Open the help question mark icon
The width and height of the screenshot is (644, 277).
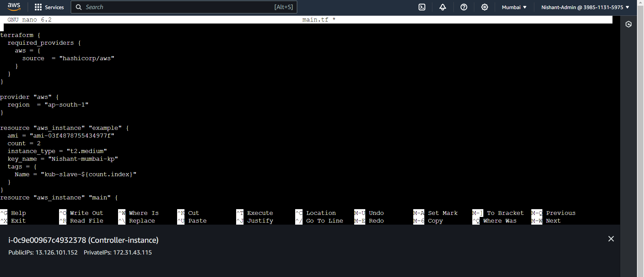tap(464, 7)
